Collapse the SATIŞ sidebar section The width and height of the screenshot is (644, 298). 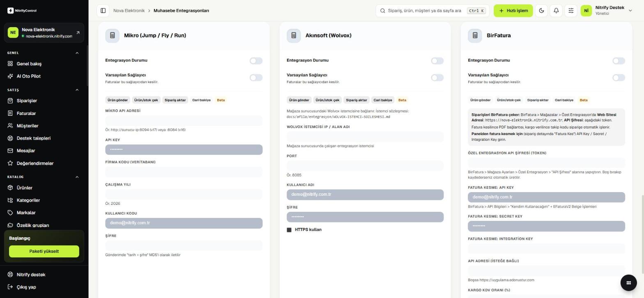[77, 90]
